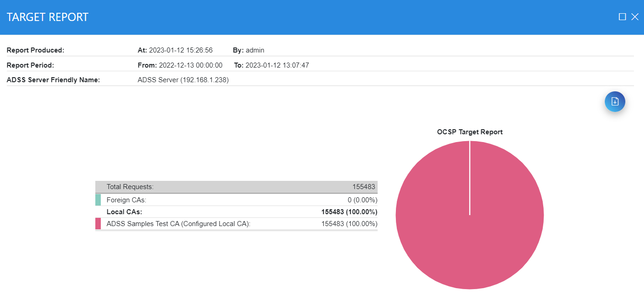Click the Report Period From date value

pyautogui.click(x=190, y=65)
